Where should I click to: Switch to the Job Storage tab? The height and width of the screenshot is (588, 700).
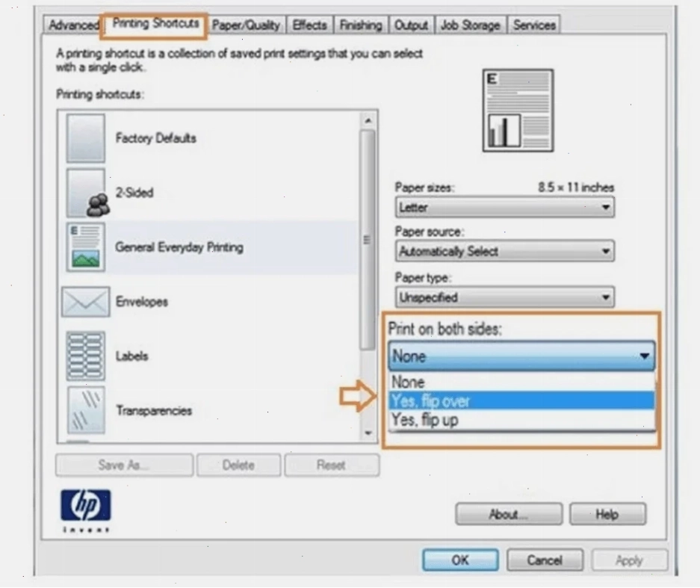pos(471,25)
